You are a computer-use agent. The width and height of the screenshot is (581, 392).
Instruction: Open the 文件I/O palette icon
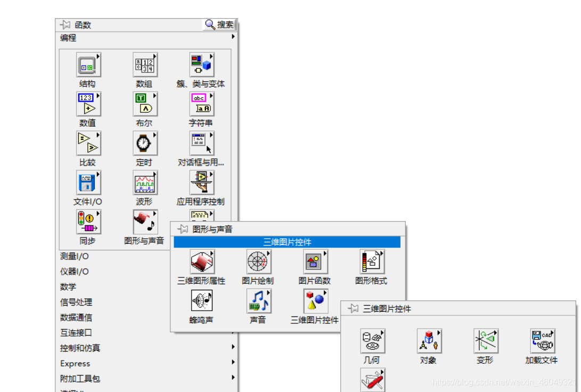click(x=88, y=183)
